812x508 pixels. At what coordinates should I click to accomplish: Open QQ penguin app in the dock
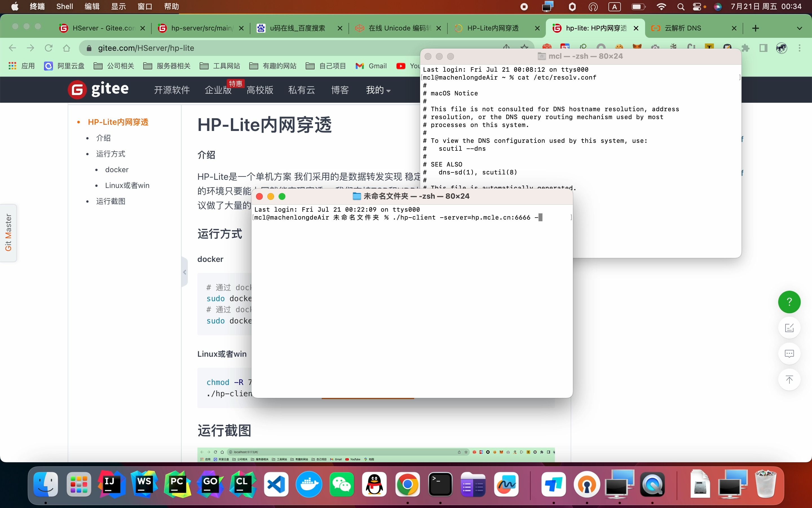[374, 484]
